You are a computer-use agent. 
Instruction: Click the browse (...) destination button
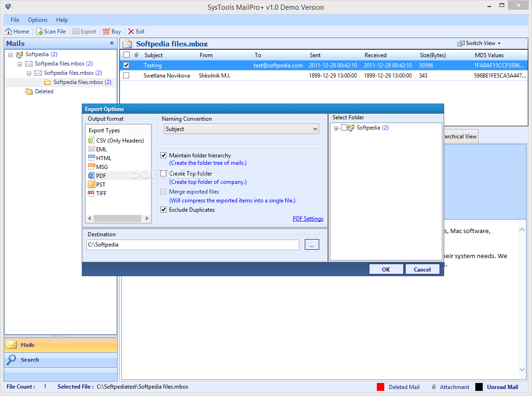pyautogui.click(x=312, y=245)
